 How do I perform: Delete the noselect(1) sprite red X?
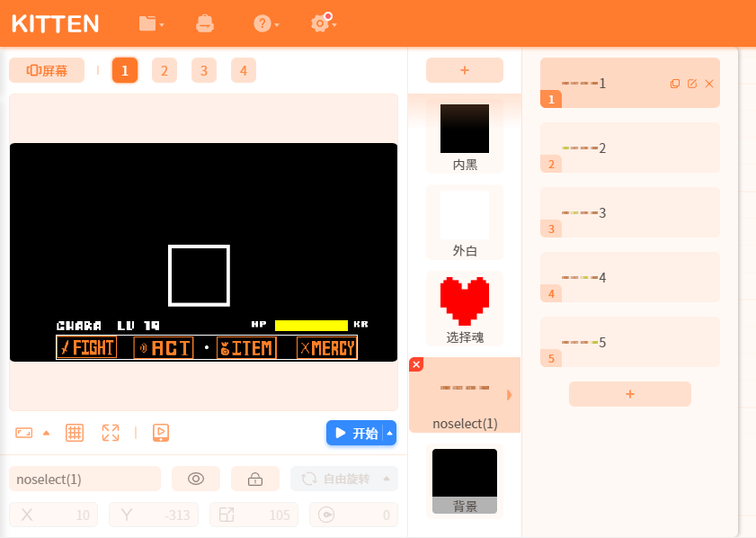tap(416, 364)
